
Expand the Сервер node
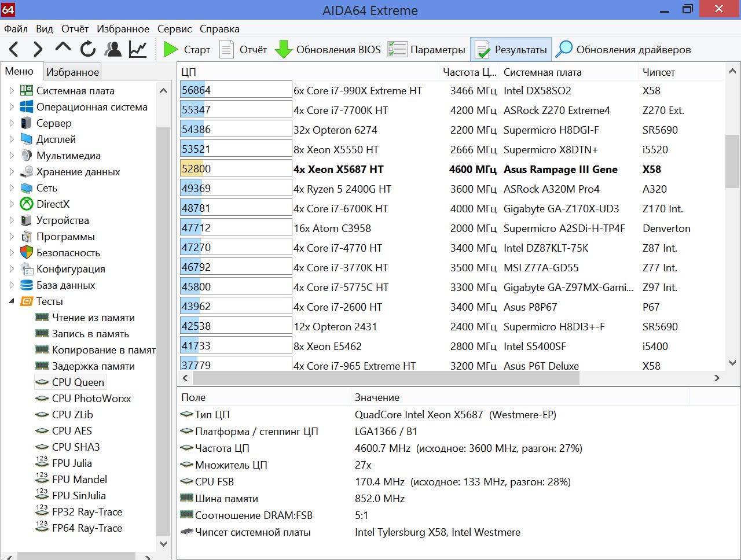12,123
